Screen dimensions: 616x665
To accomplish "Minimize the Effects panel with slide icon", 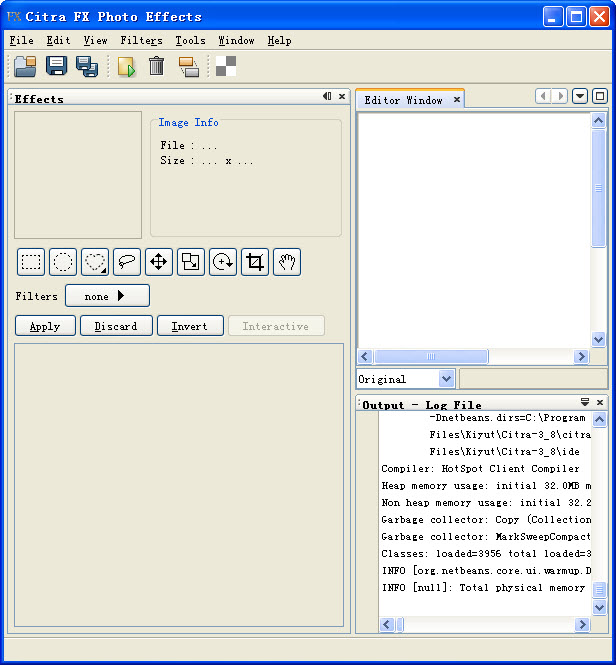I will click(x=327, y=96).
